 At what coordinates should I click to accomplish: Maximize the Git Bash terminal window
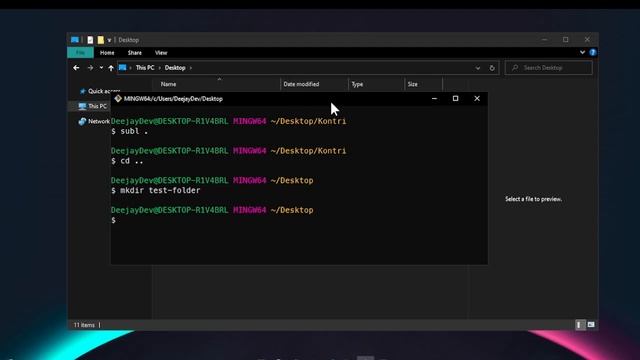tap(456, 98)
